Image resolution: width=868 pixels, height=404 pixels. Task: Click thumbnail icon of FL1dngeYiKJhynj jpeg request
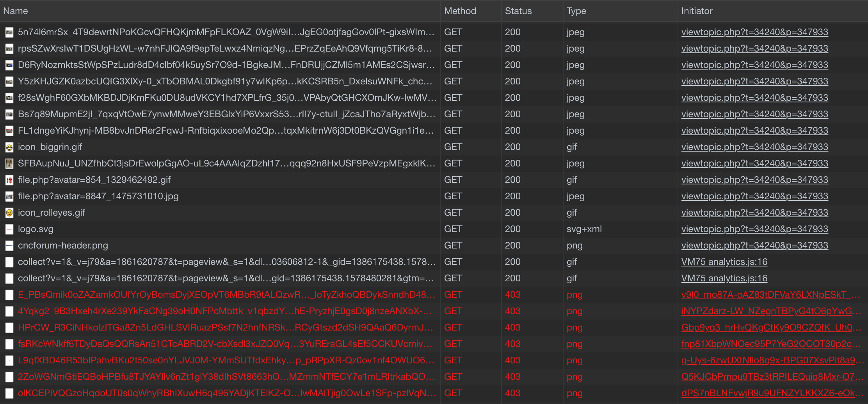click(x=9, y=131)
